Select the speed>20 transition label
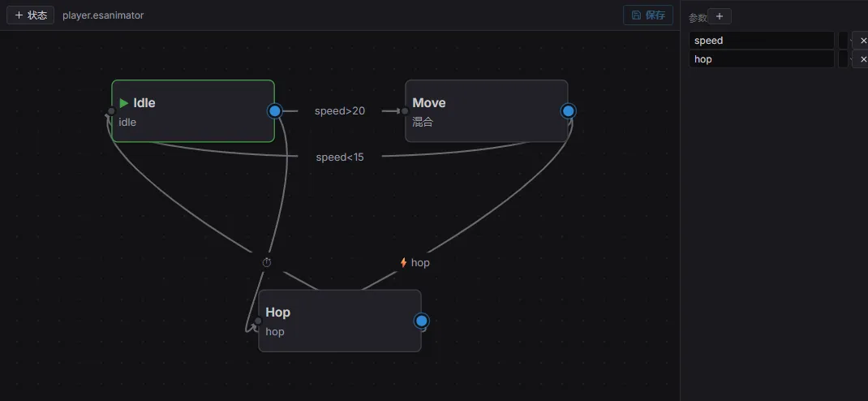This screenshot has height=401, width=868. [x=340, y=110]
